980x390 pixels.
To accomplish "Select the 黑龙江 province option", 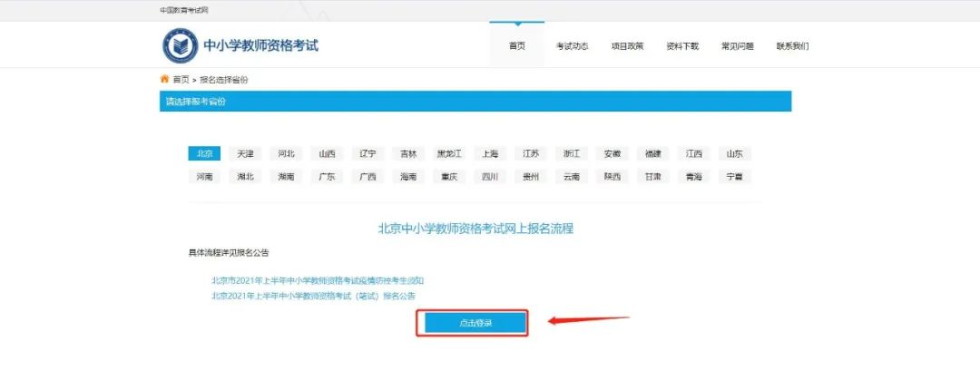I will (449, 154).
